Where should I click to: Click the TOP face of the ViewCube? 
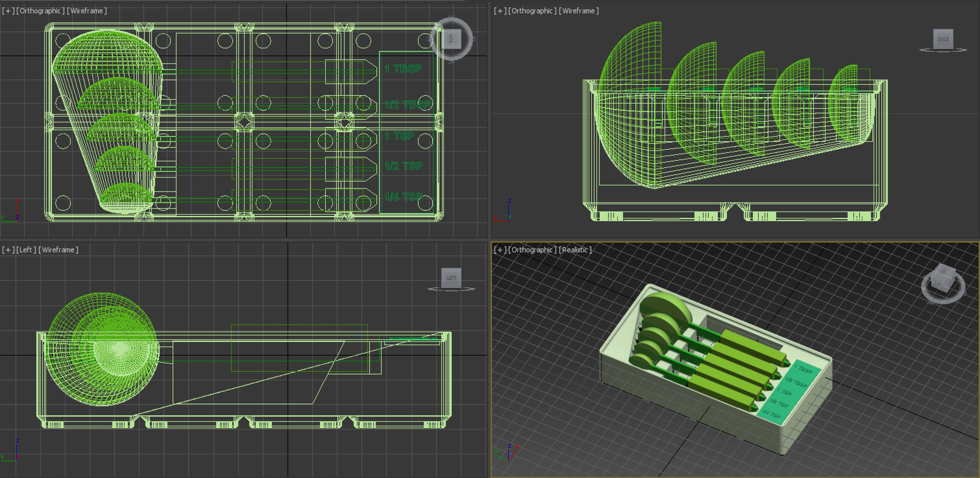452,39
